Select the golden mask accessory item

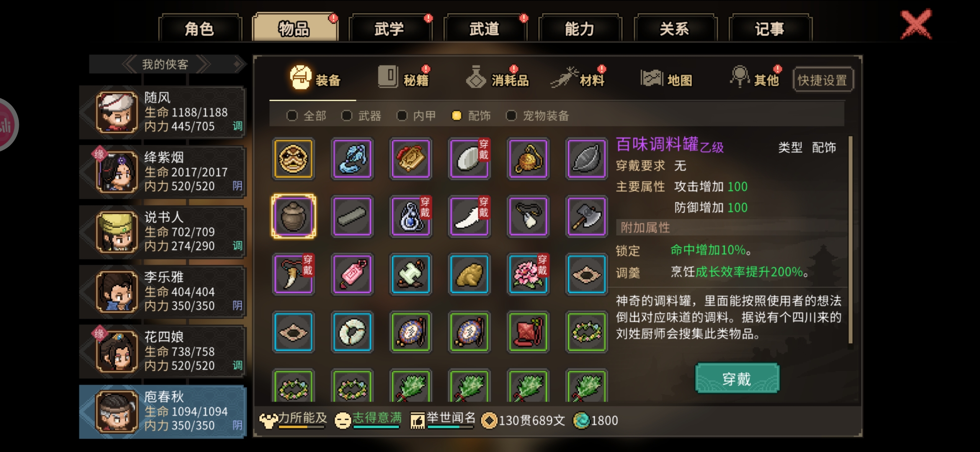tap(293, 159)
